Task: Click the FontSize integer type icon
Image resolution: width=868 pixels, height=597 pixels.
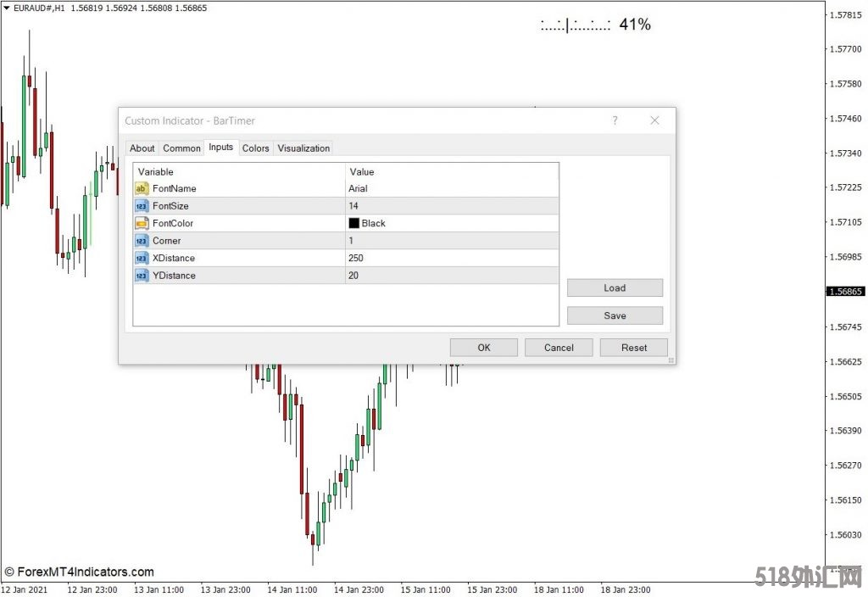Action: 142,206
